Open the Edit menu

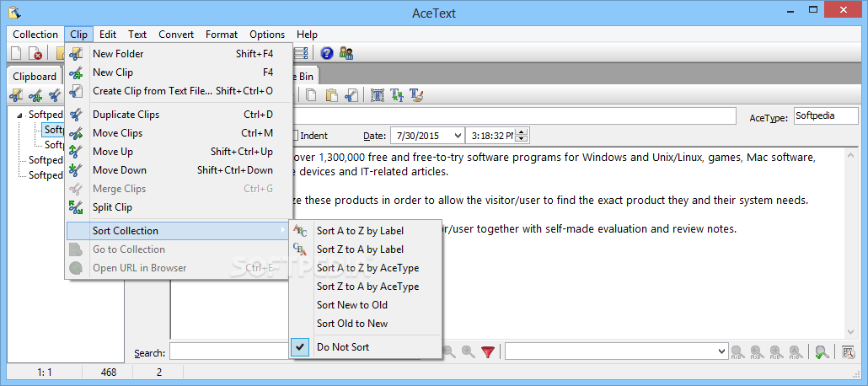click(108, 35)
